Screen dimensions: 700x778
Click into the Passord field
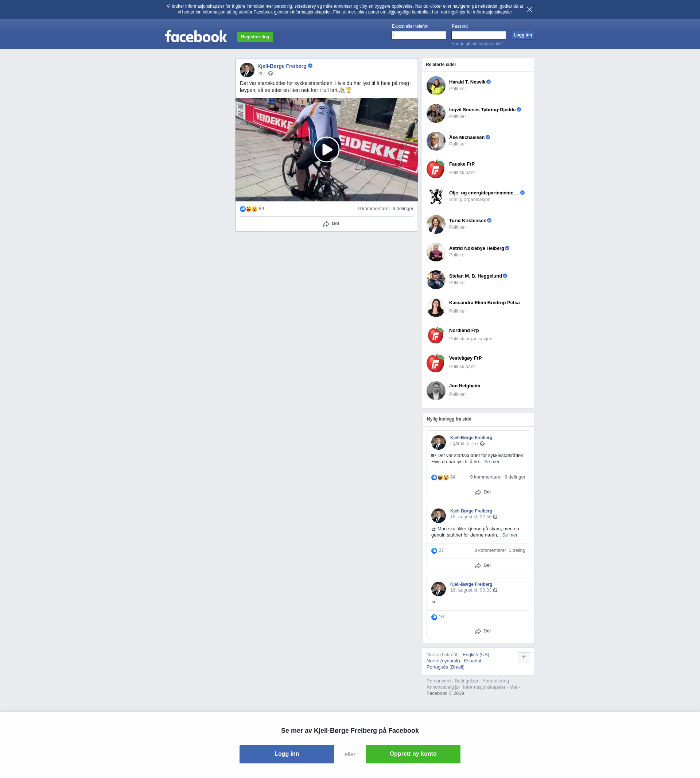click(478, 35)
